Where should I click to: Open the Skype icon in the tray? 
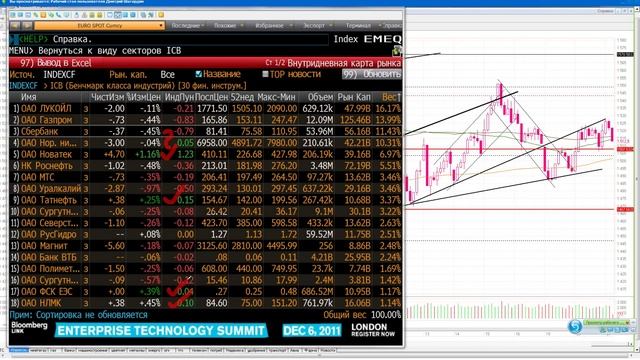click(x=575, y=327)
